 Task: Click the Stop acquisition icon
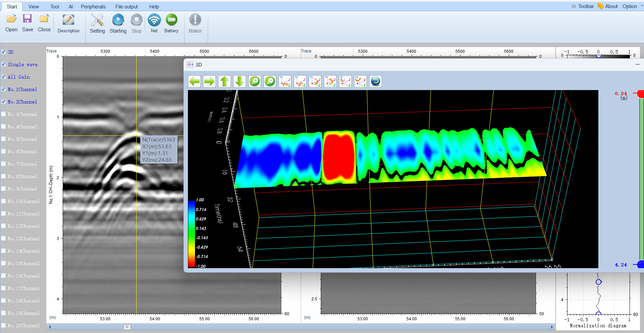[137, 20]
